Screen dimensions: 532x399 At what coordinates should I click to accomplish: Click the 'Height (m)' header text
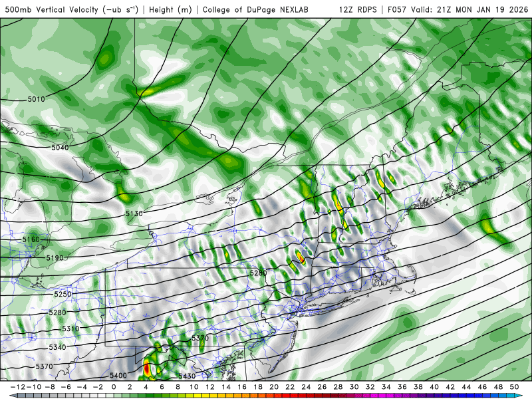[170, 9]
